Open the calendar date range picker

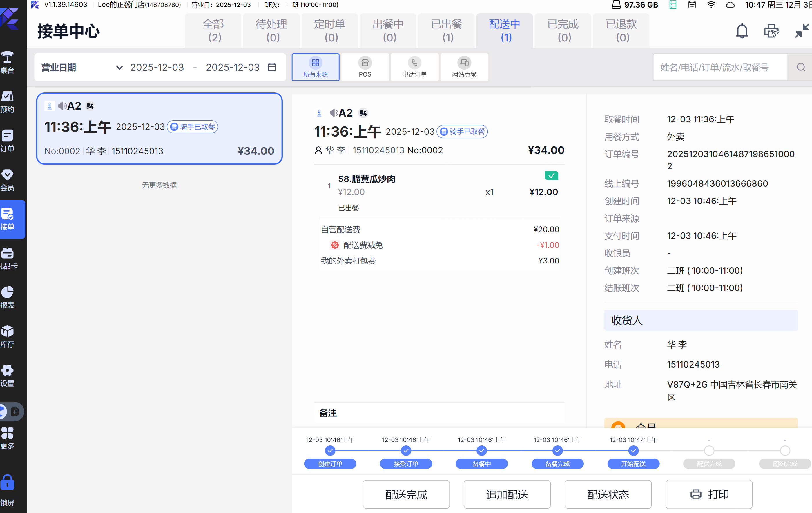[x=272, y=68]
